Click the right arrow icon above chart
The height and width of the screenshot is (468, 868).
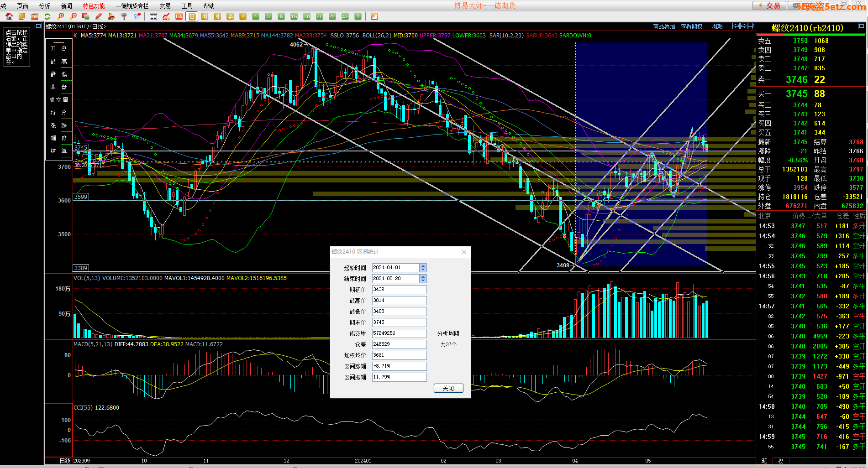click(x=743, y=26)
